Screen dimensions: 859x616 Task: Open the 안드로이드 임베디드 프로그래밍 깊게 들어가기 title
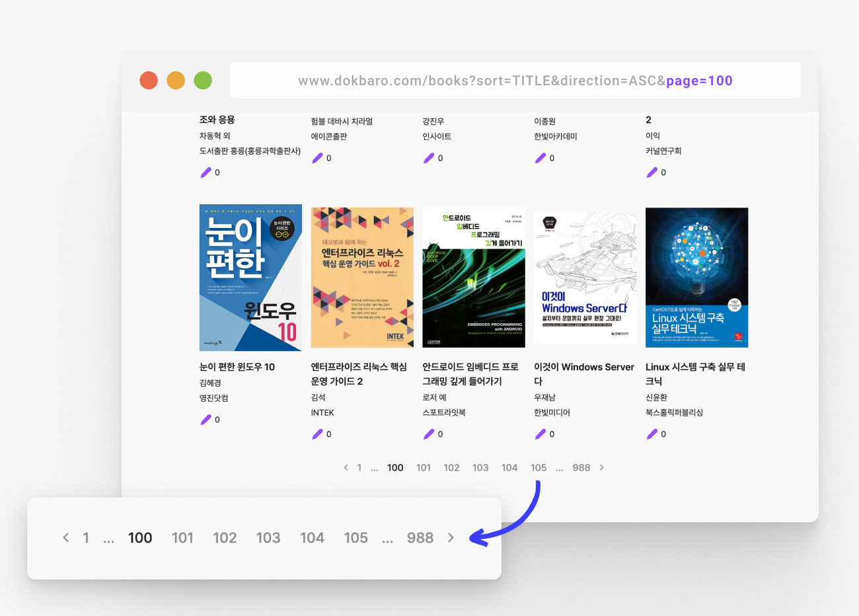coord(471,374)
